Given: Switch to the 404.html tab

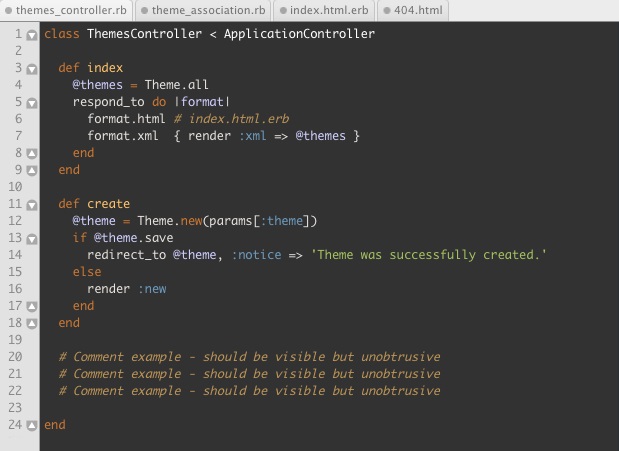Looking at the screenshot, I should tap(413, 10).
